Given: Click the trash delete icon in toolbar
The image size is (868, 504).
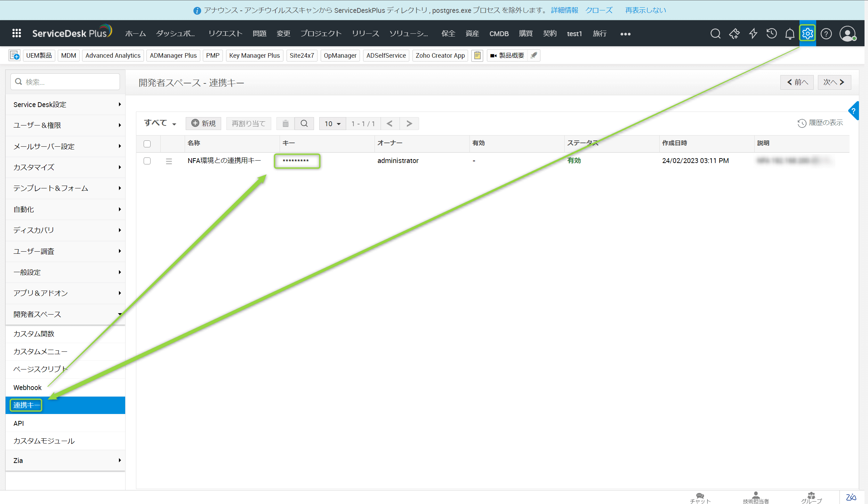Looking at the screenshot, I should pyautogui.click(x=285, y=123).
